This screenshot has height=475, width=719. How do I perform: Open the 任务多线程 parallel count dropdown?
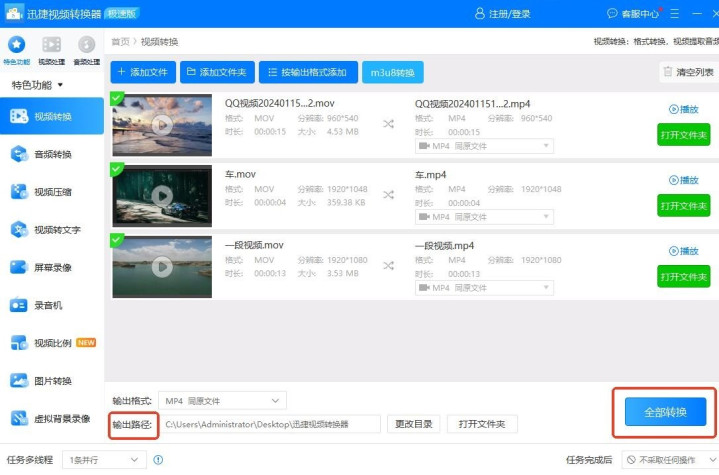pos(103,460)
